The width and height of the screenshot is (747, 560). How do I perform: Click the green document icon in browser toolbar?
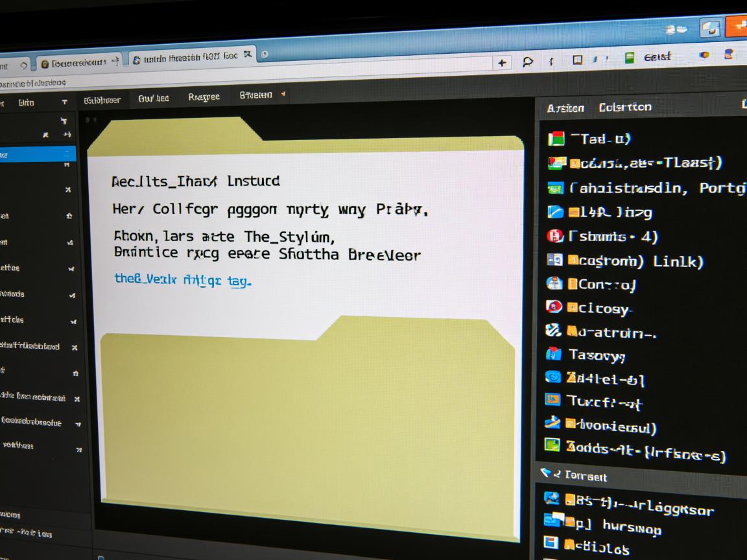tap(628, 58)
